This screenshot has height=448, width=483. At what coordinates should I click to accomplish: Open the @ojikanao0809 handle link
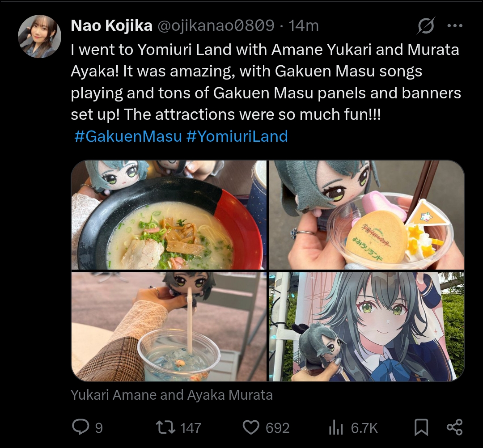coord(216,25)
